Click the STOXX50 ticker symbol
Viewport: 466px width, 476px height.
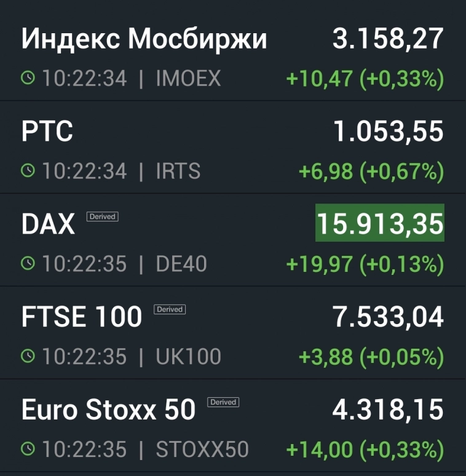pos(202,450)
